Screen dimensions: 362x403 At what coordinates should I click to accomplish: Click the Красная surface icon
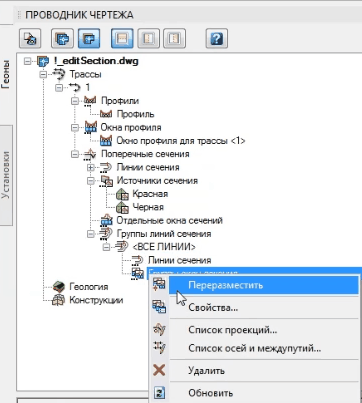point(122,194)
